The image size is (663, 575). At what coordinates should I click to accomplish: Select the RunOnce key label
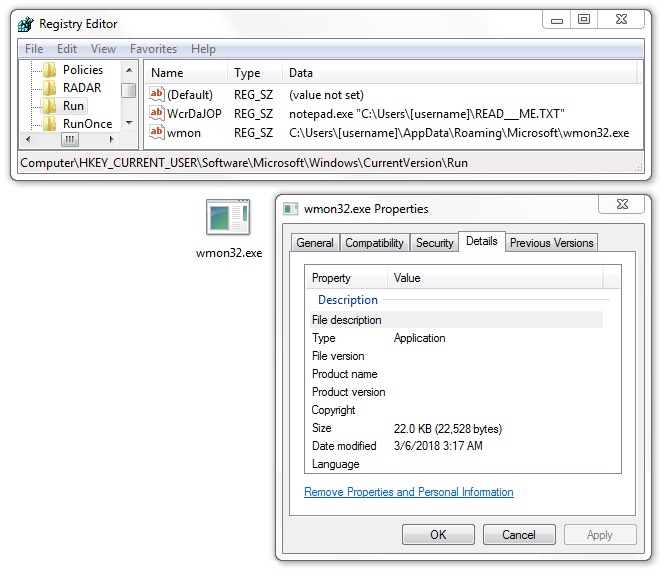[88, 124]
